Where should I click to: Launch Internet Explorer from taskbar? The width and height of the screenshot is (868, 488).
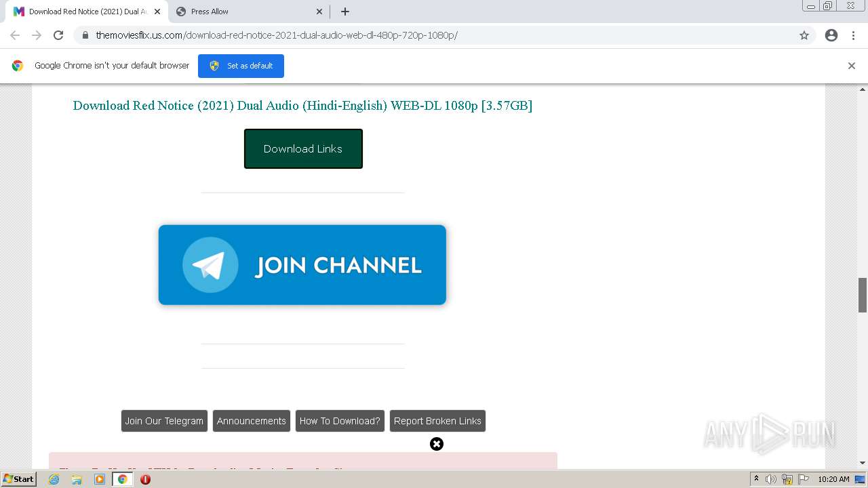tap(54, 479)
